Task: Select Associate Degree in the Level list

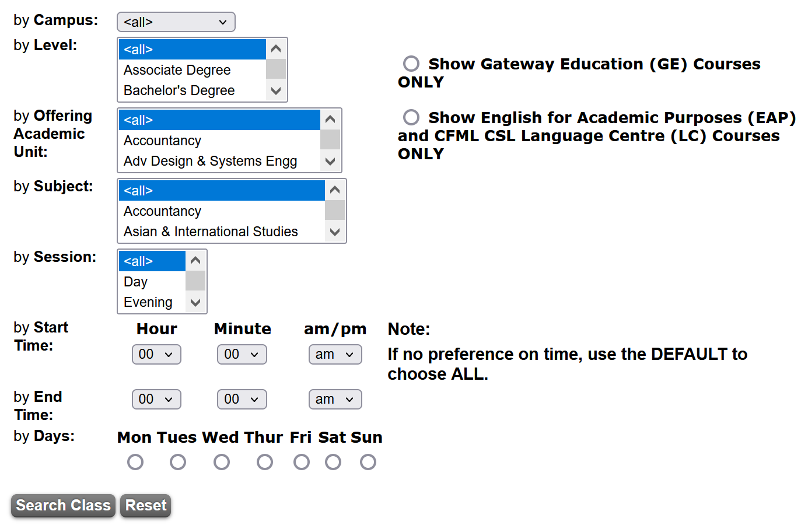Action: [177, 70]
